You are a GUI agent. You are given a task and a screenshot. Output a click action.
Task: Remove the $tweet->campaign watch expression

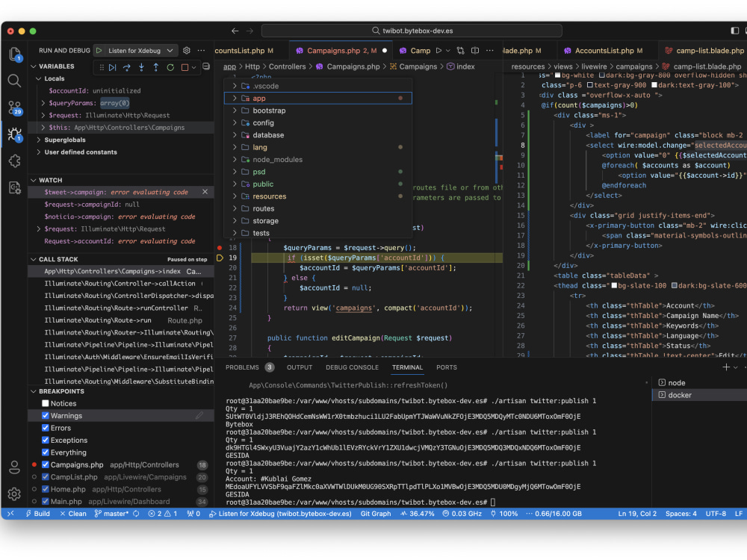point(205,192)
